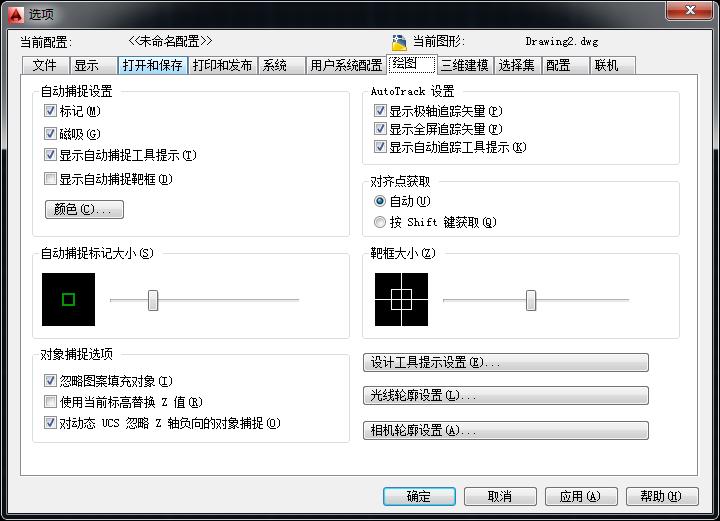Open 设计工具提示设置(E)... dialog
Screen dimensions: 720x521
coord(506,362)
